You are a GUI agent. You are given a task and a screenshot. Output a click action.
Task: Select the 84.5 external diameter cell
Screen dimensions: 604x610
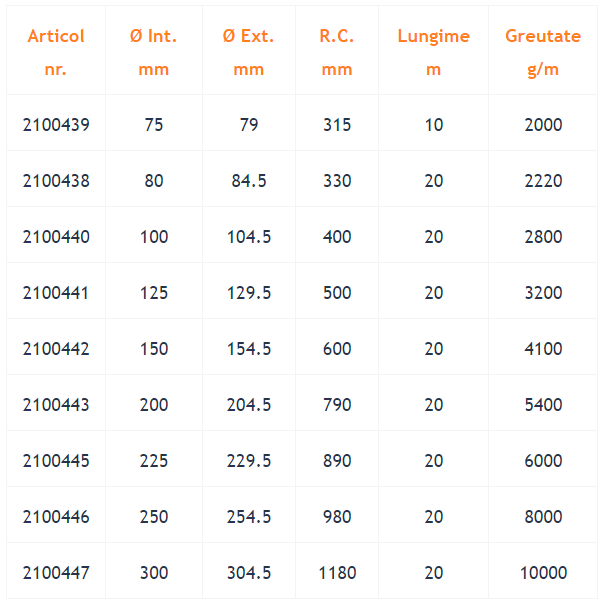click(x=249, y=179)
